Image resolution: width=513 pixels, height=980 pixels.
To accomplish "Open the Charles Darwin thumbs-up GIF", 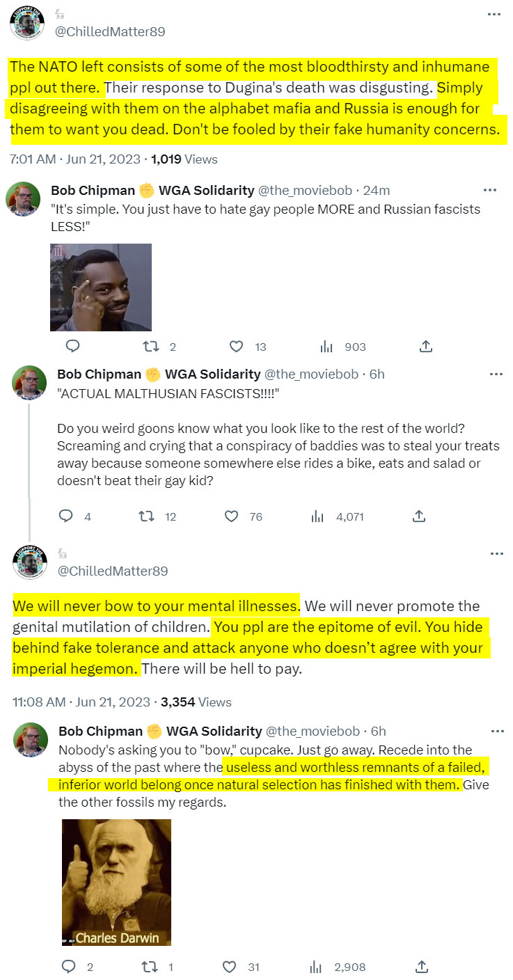I will pos(116,882).
